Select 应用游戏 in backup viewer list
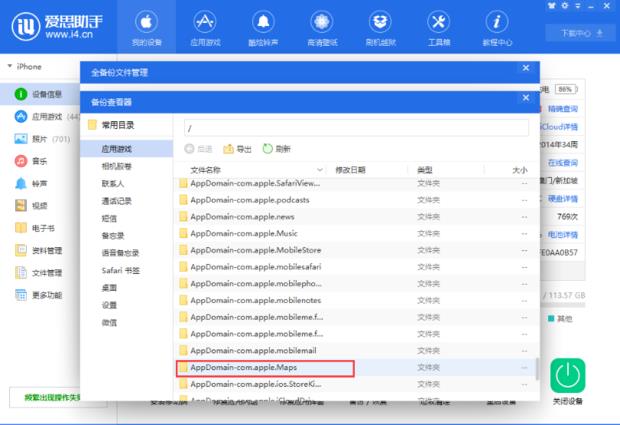620x425 pixels. 127,149
